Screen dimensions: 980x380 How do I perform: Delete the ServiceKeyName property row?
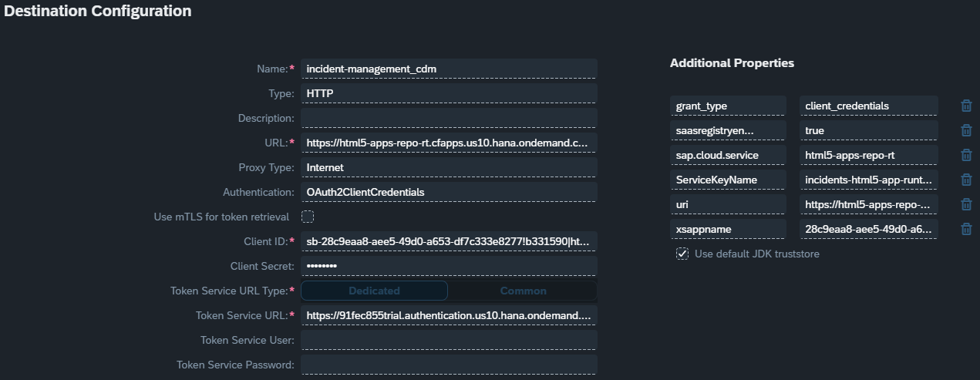click(x=966, y=180)
